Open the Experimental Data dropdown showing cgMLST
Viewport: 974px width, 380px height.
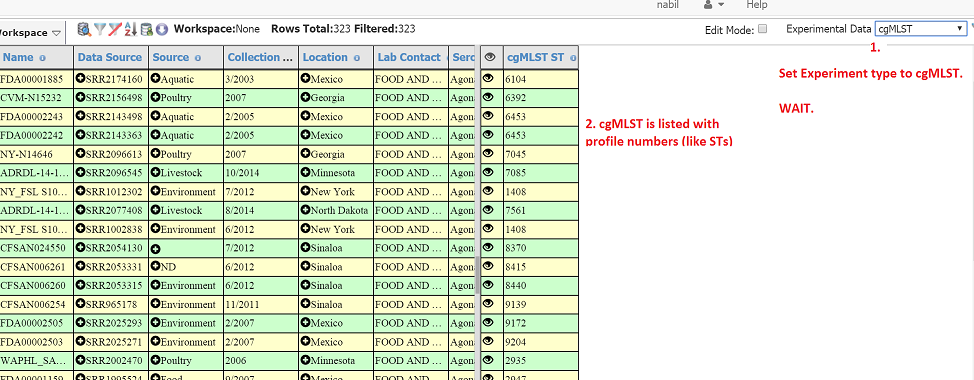(921, 29)
